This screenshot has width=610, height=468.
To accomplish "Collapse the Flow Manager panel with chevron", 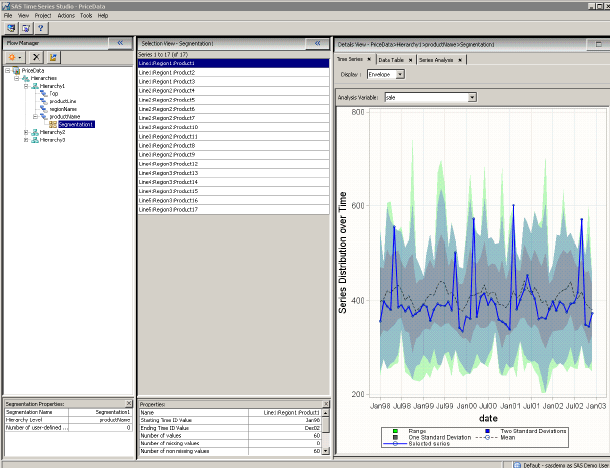I will tap(121, 43).
